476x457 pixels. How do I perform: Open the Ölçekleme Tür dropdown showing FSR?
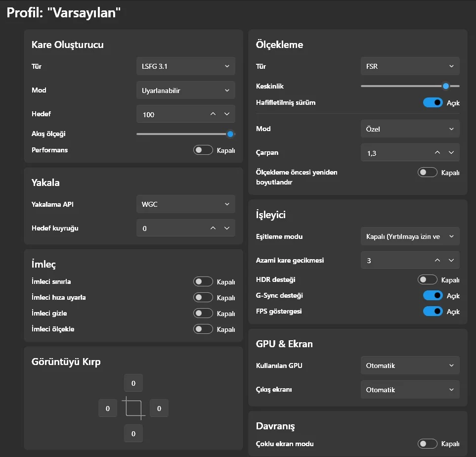[410, 66]
